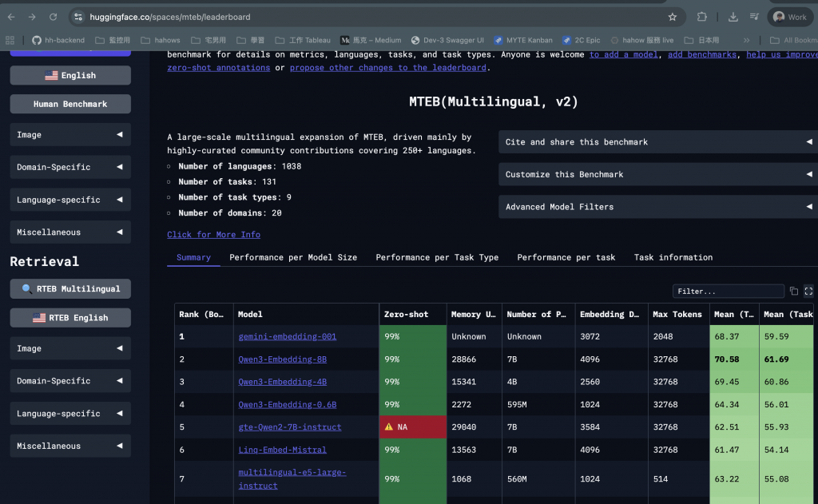Open the apps grid in bookmarks bar
The image size is (818, 504).
point(10,40)
